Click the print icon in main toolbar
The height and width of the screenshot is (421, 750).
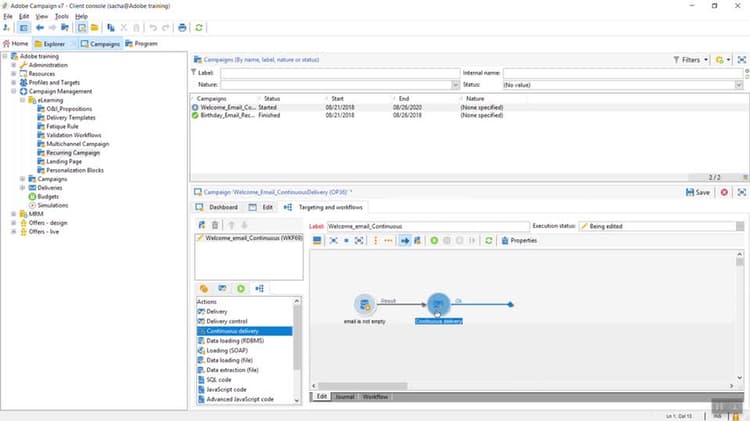tap(182, 28)
